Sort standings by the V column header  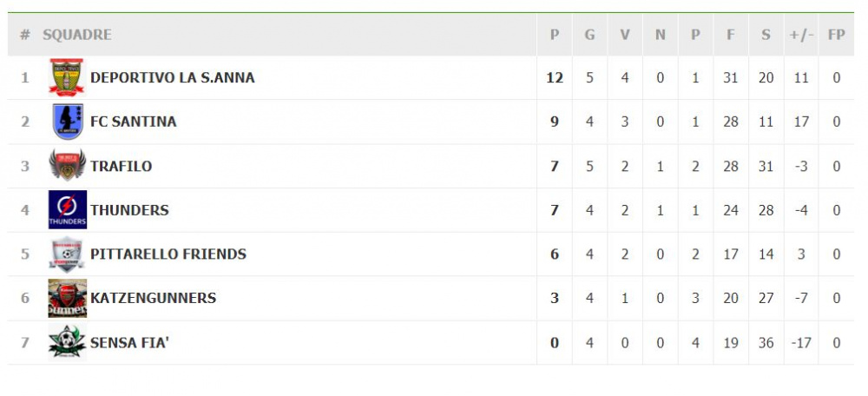coord(625,35)
